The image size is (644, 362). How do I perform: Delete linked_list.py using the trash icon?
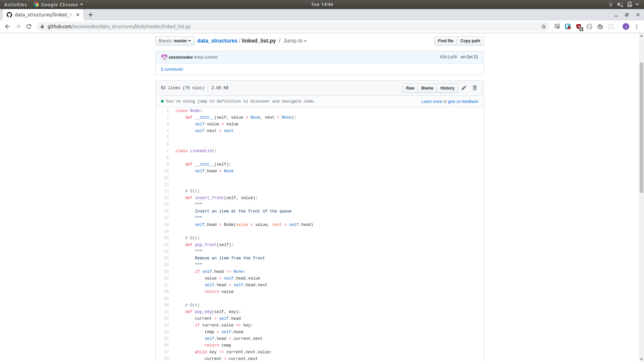click(x=475, y=88)
